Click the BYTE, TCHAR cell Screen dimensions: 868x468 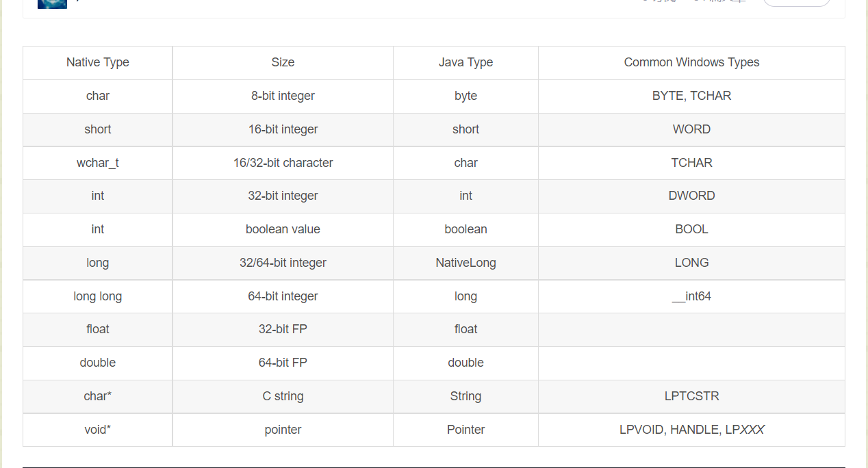pos(691,96)
